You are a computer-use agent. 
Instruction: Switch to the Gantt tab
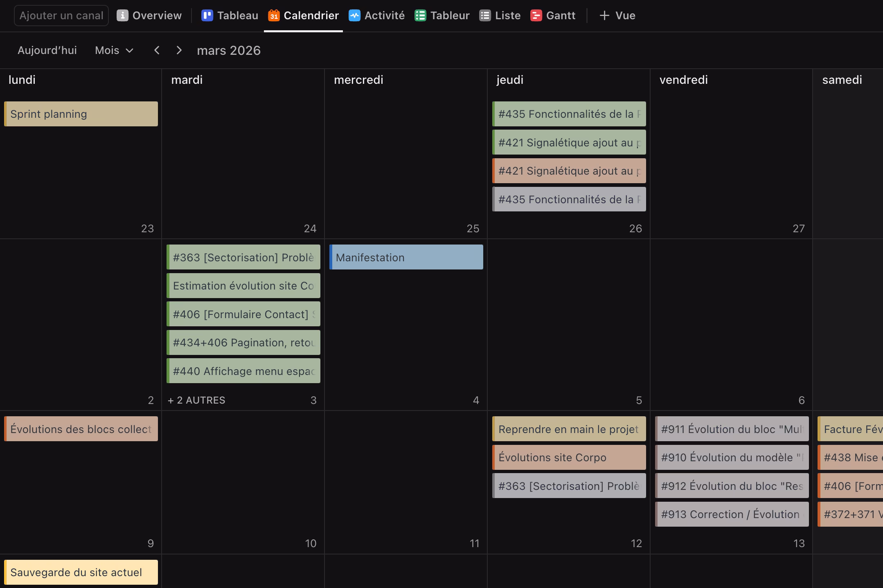[560, 16]
